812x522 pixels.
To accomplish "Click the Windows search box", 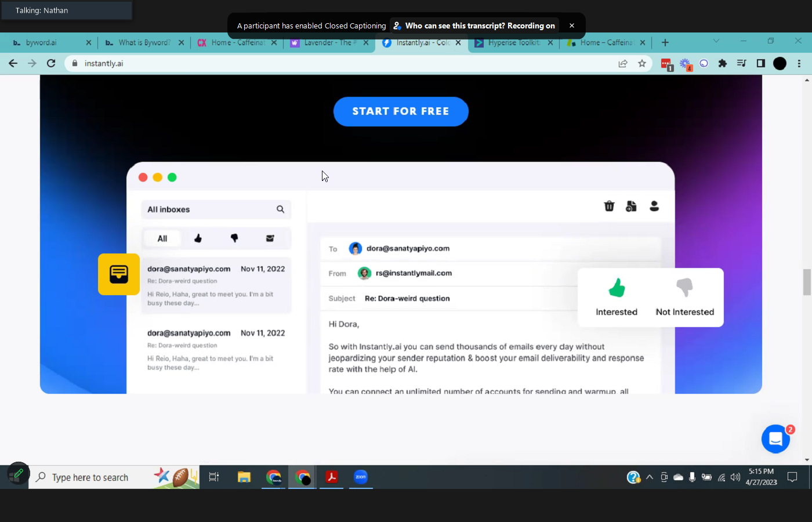I will [x=90, y=477].
